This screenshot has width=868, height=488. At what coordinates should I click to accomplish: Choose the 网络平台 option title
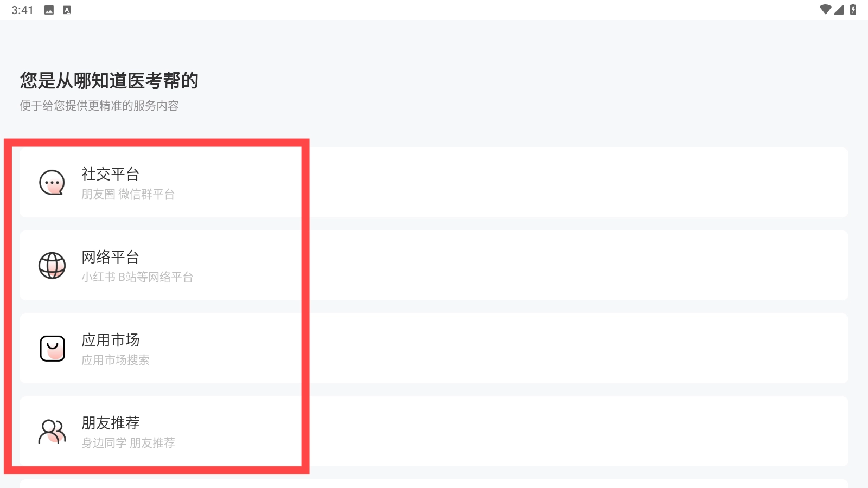[x=111, y=257]
